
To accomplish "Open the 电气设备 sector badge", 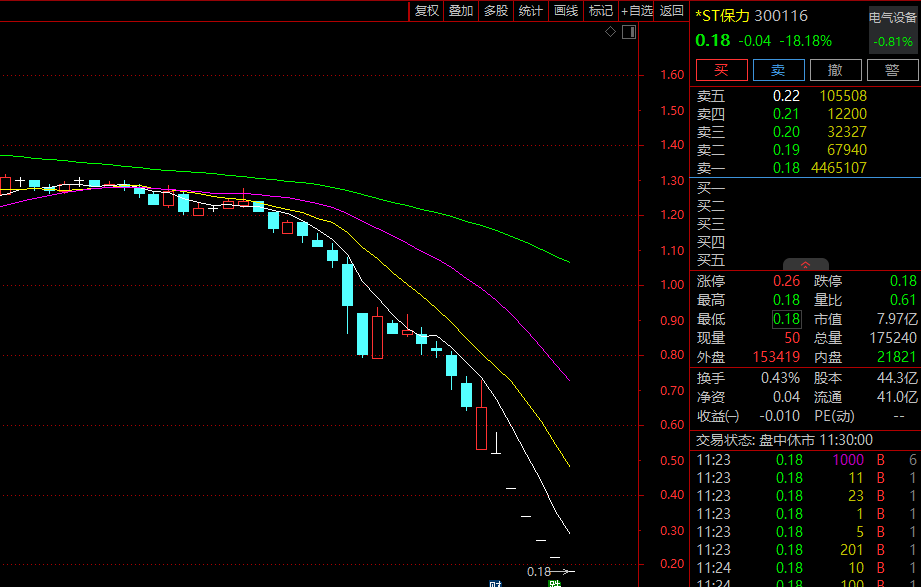I will click(893, 17).
